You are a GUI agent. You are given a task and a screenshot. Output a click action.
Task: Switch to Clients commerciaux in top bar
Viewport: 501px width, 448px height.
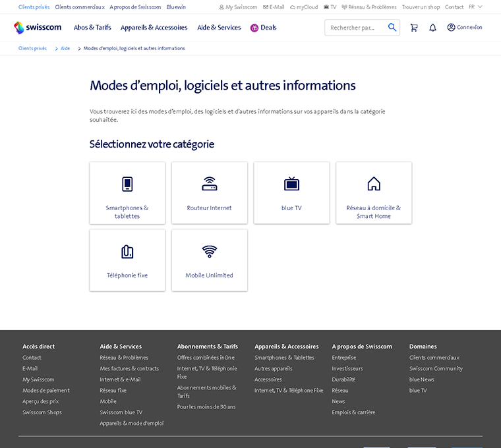coord(80,7)
